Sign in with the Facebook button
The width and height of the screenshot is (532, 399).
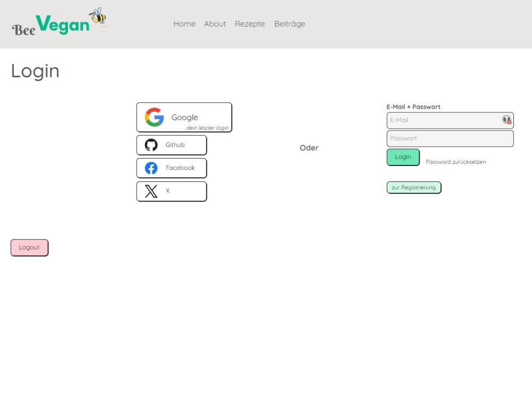[172, 168]
